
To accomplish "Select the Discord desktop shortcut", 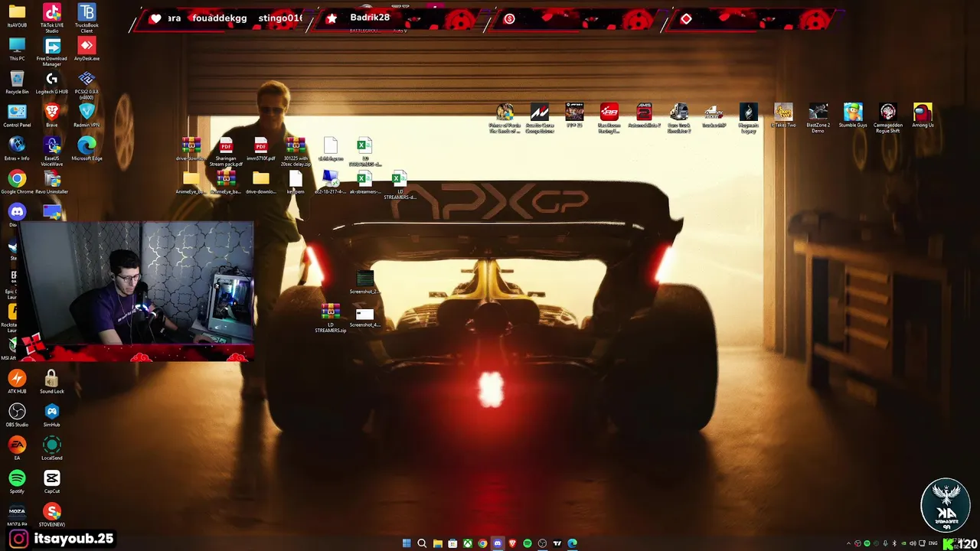I will click(17, 214).
